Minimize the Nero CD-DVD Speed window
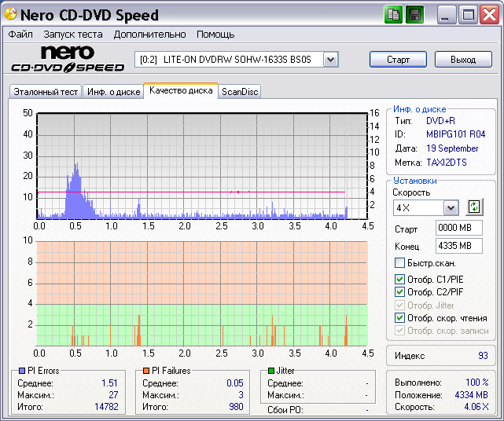The height and width of the screenshot is (421, 504). click(x=447, y=14)
